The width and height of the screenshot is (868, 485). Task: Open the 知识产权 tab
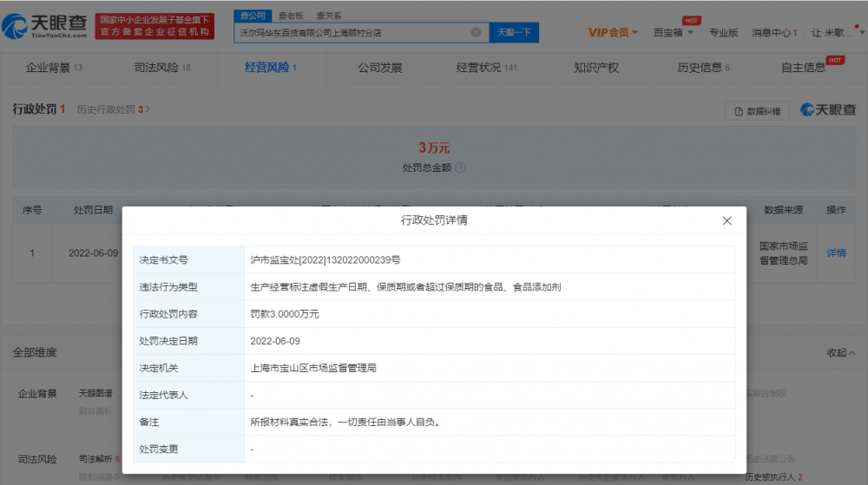(596, 68)
